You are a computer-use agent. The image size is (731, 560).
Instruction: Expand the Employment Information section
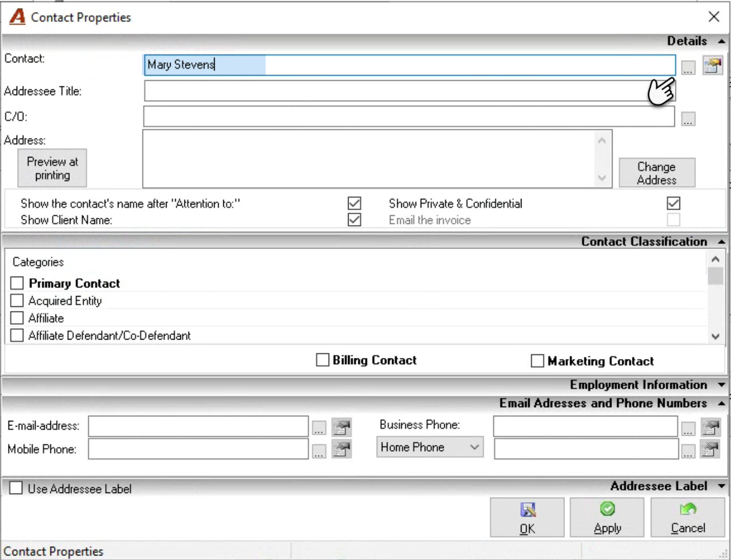721,385
